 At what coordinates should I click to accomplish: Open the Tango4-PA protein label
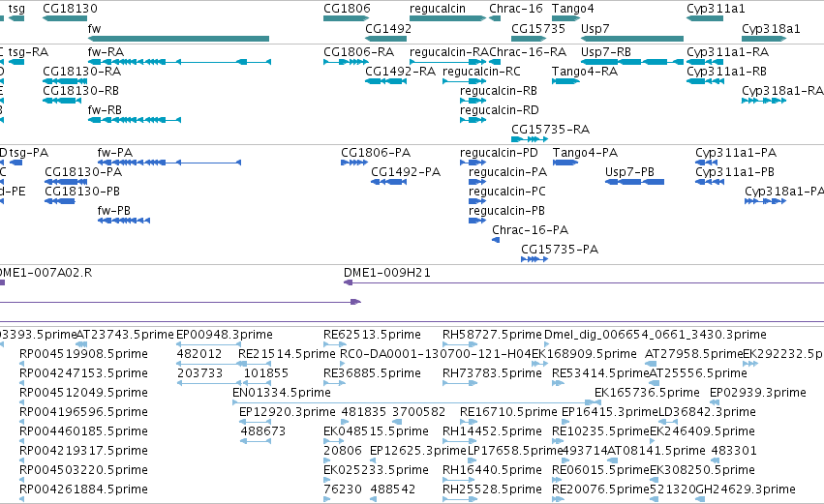585,153
